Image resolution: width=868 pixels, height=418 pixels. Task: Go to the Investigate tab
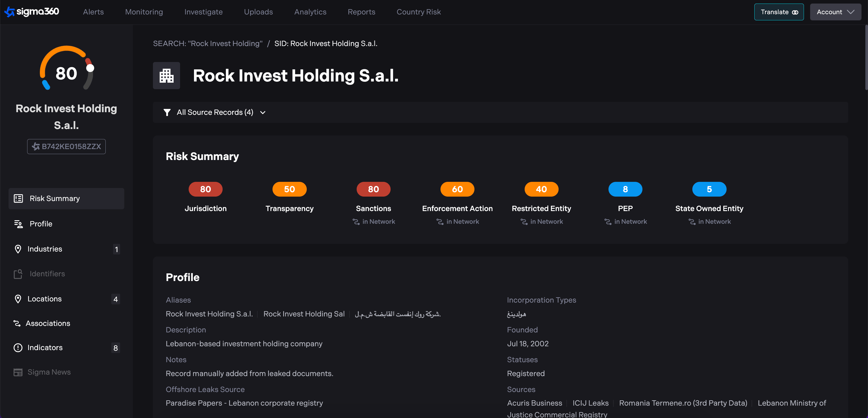point(203,12)
